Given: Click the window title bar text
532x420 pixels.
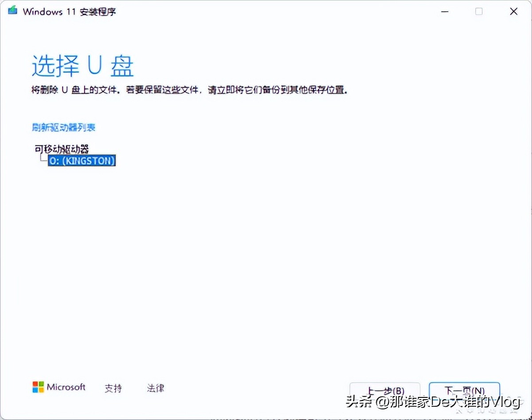Looking at the screenshot, I should click(x=69, y=12).
